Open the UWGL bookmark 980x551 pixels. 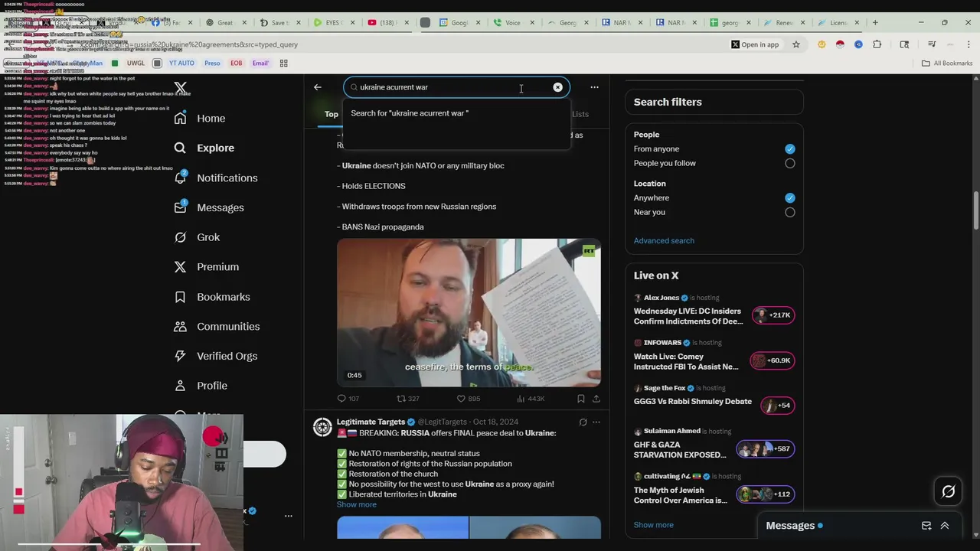136,64
